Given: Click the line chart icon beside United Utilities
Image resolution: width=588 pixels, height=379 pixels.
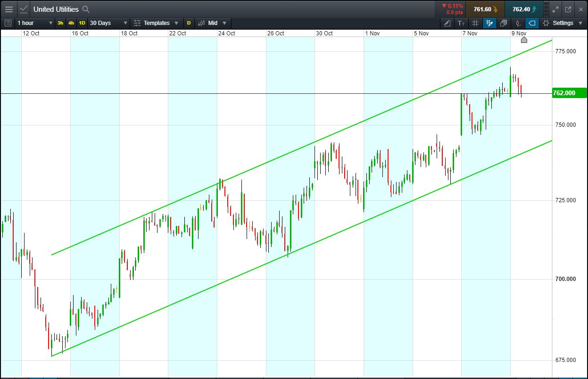Looking at the screenshot, I should point(24,9).
